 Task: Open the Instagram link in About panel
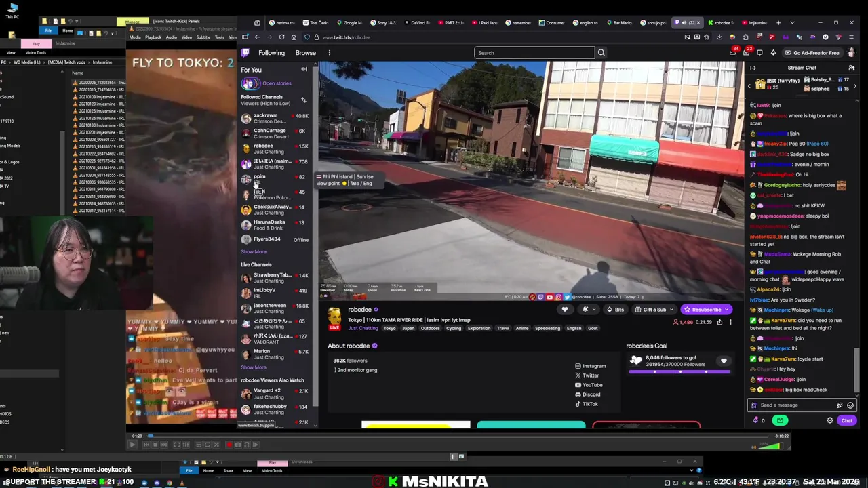pos(590,366)
